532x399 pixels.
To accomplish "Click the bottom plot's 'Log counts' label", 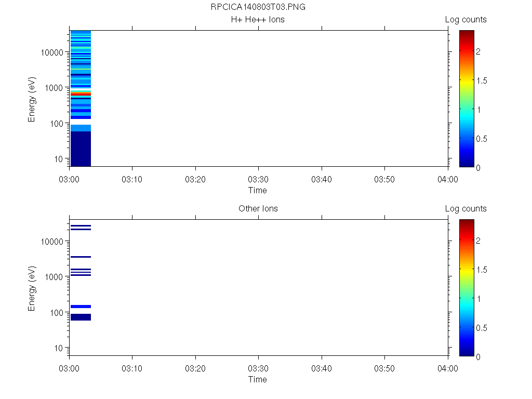I will click(x=466, y=209).
